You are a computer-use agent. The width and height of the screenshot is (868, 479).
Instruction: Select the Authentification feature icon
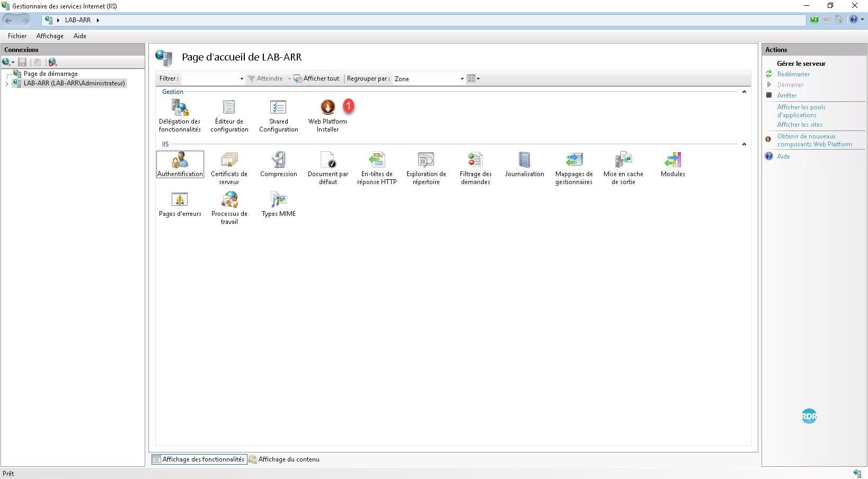click(180, 164)
